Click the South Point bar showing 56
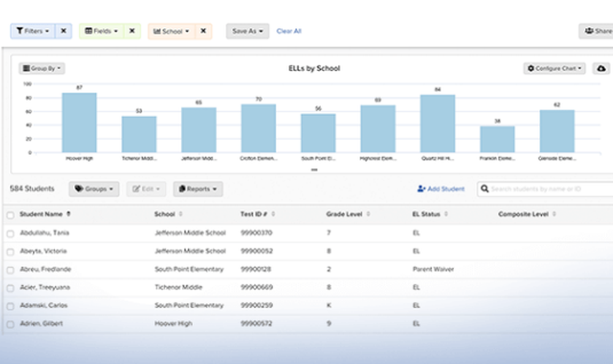Image resolution: width=613 pixels, height=364 pixels. [x=318, y=133]
